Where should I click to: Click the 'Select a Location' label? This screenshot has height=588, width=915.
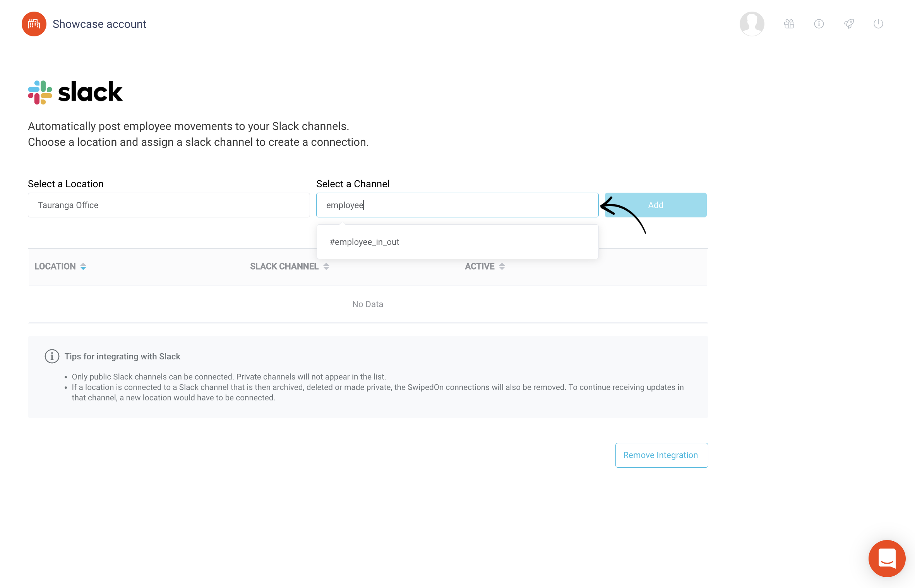pyautogui.click(x=66, y=184)
